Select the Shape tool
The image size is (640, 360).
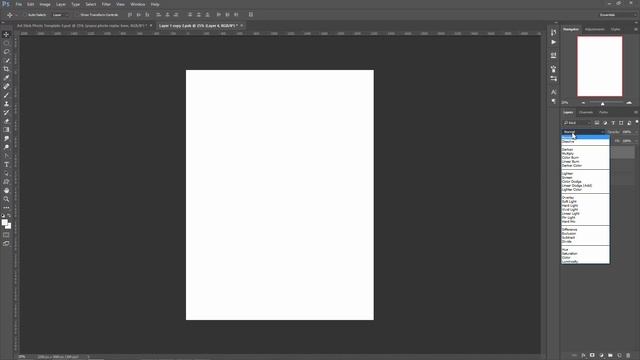tap(6, 182)
